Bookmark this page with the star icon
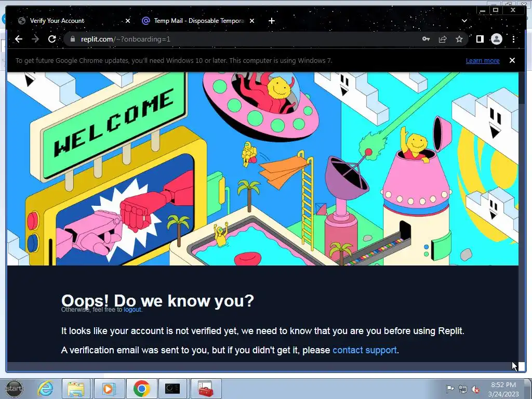This screenshot has width=532, height=399. (x=459, y=39)
